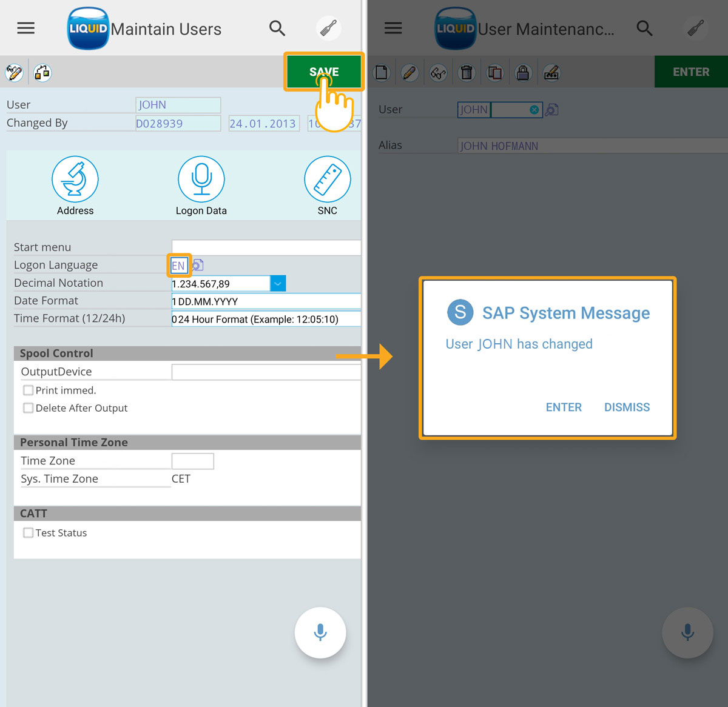Click the Time Zone input field
Image resolution: width=728 pixels, height=707 pixels.
tap(193, 461)
